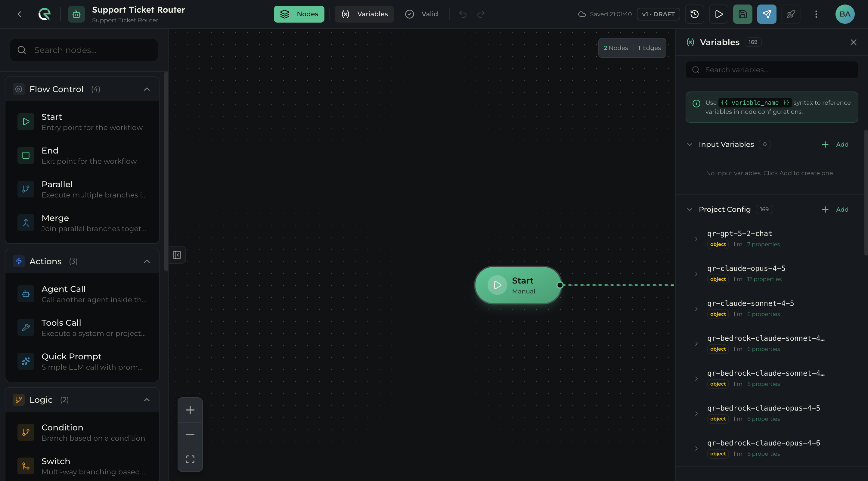
Task: Expand the qr-claude-opus-4-5 variable
Action: (x=696, y=274)
